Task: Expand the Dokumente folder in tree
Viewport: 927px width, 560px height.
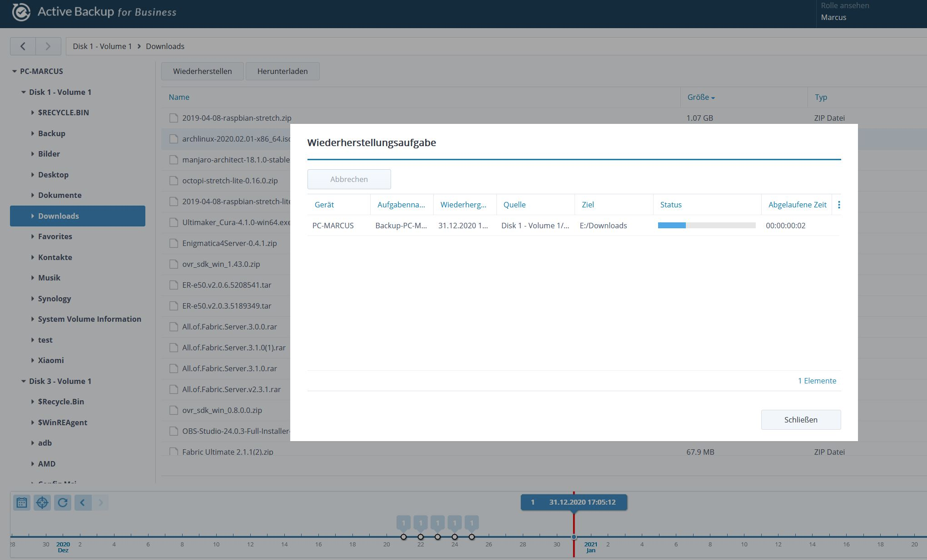Action: tap(33, 195)
